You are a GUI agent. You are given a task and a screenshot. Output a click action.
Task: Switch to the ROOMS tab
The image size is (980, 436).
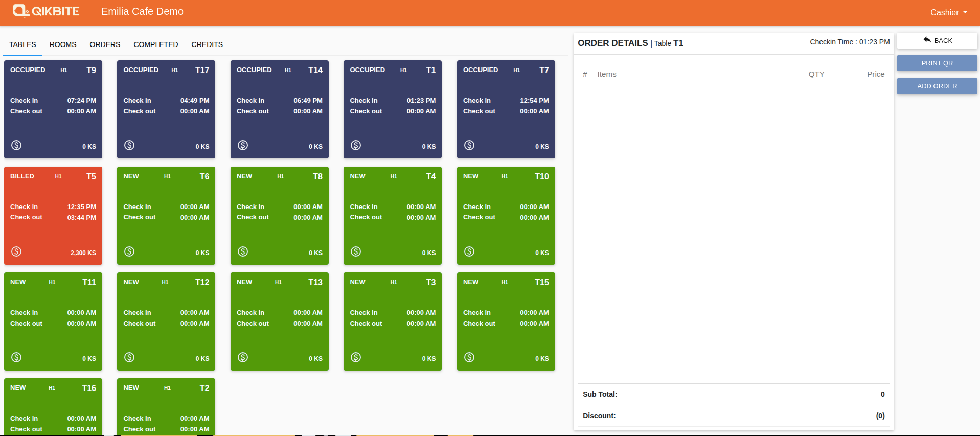(x=63, y=44)
